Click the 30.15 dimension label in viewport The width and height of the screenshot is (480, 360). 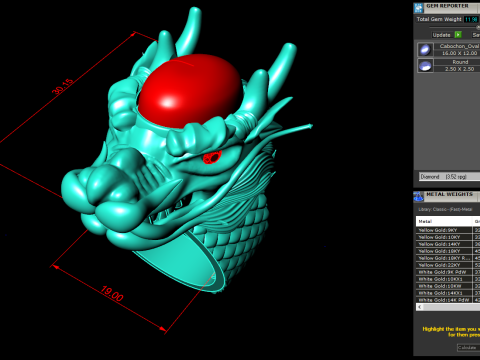pos(63,86)
